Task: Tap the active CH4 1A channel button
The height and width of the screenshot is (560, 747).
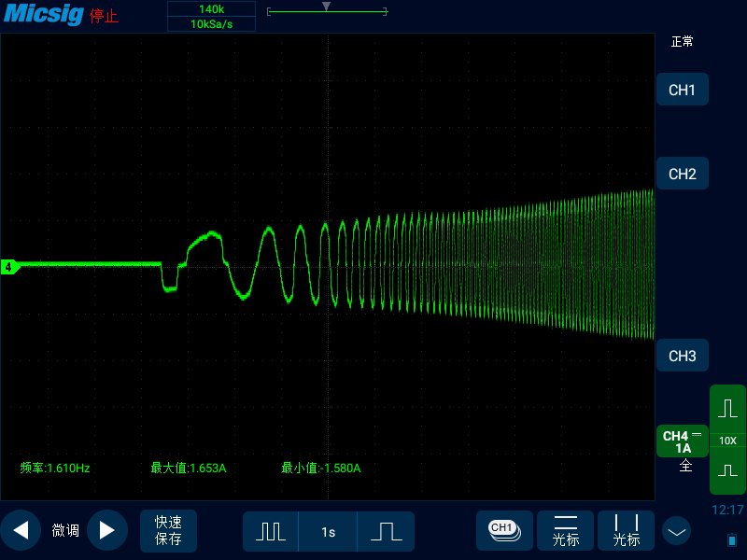Action: click(x=683, y=441)
